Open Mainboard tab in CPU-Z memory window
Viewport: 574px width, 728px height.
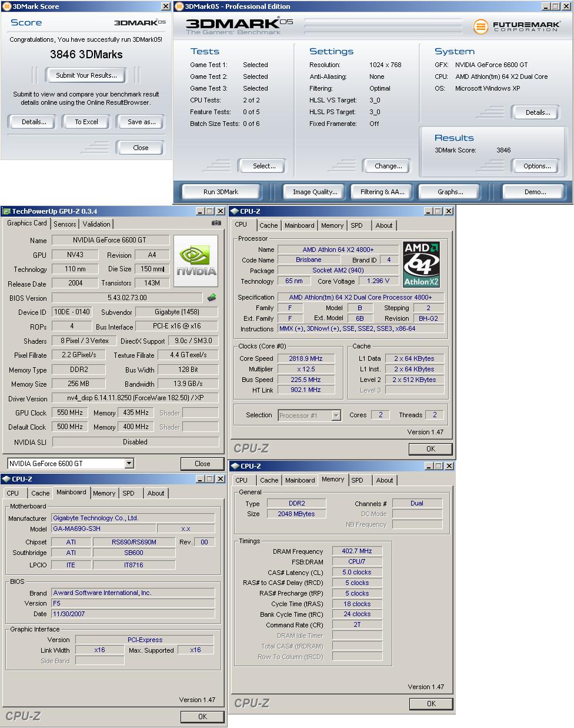(300, 480)
